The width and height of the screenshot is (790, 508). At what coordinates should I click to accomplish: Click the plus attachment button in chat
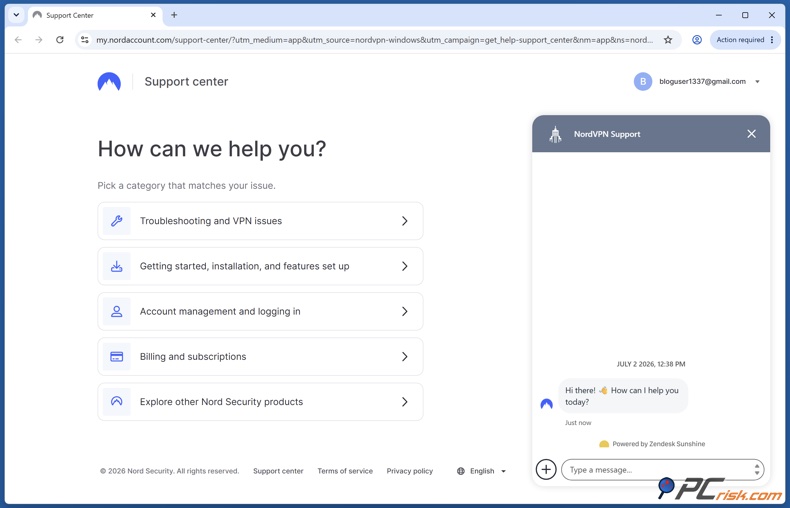pyautogui.click(x=546, y=470)
